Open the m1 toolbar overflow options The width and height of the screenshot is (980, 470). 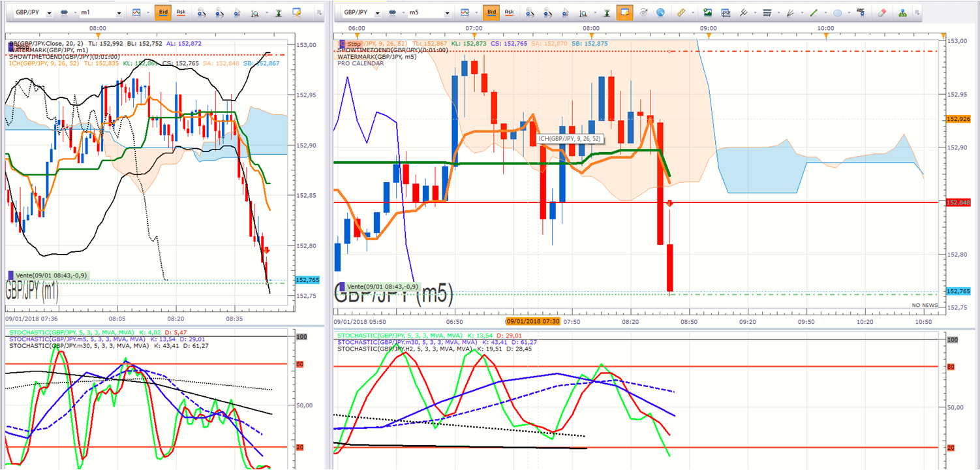click(319, 12)
